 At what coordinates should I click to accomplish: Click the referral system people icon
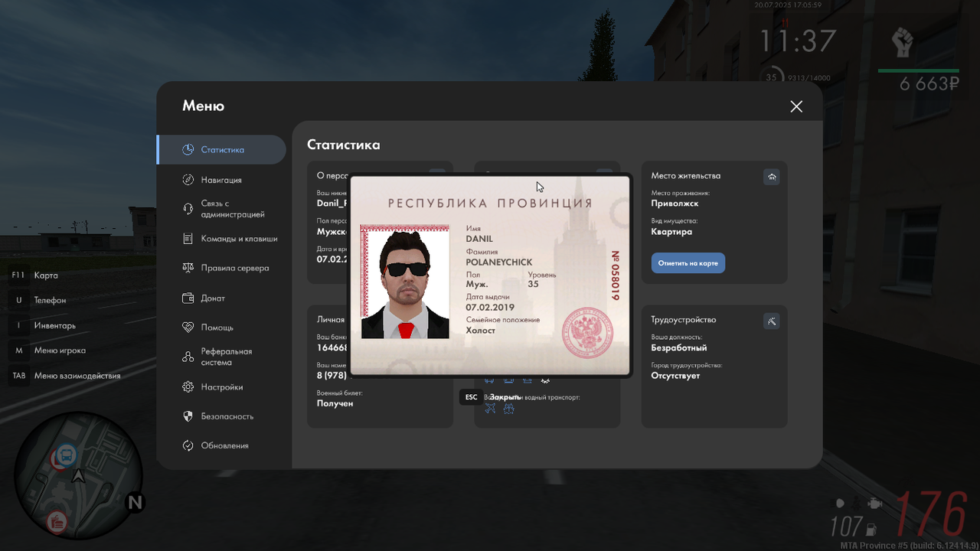(188, 357)
